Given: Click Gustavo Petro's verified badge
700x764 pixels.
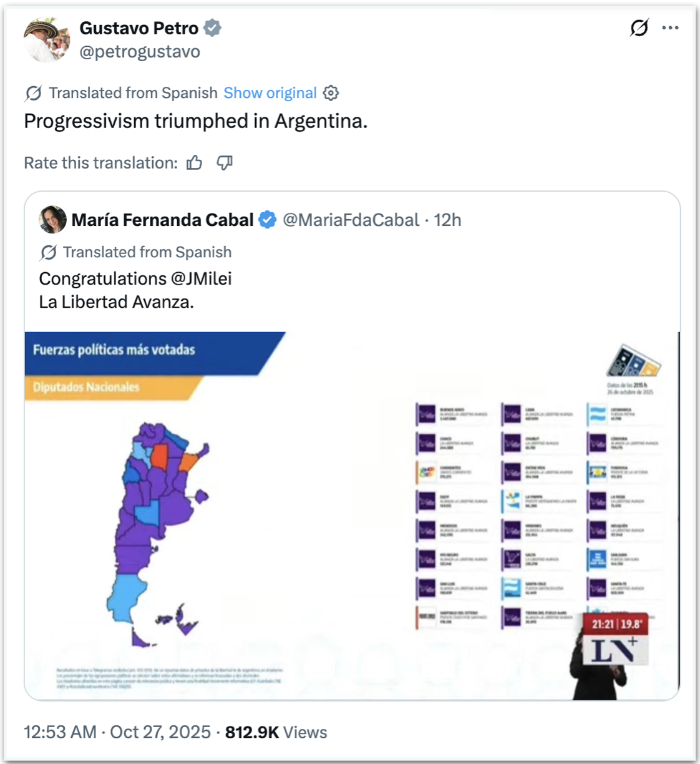Looking at the screenshot, I should [213, 28].
